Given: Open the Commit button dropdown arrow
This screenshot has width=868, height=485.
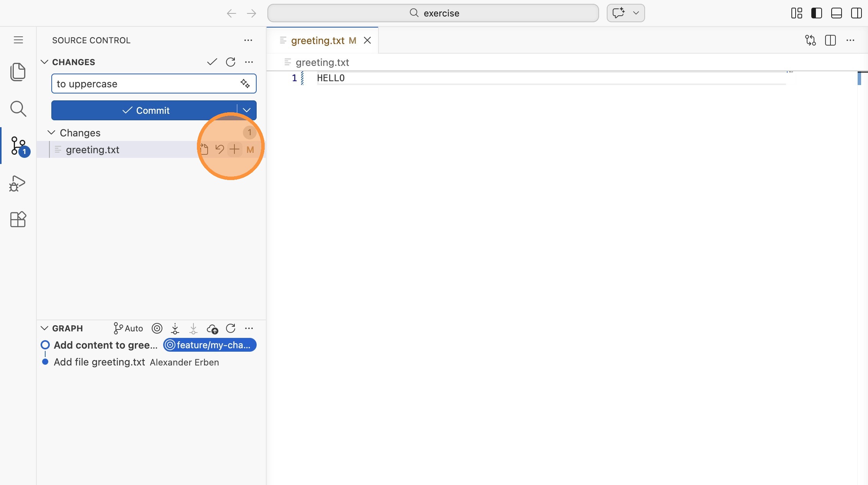Looking at the screenshot, I should [247, 110].
